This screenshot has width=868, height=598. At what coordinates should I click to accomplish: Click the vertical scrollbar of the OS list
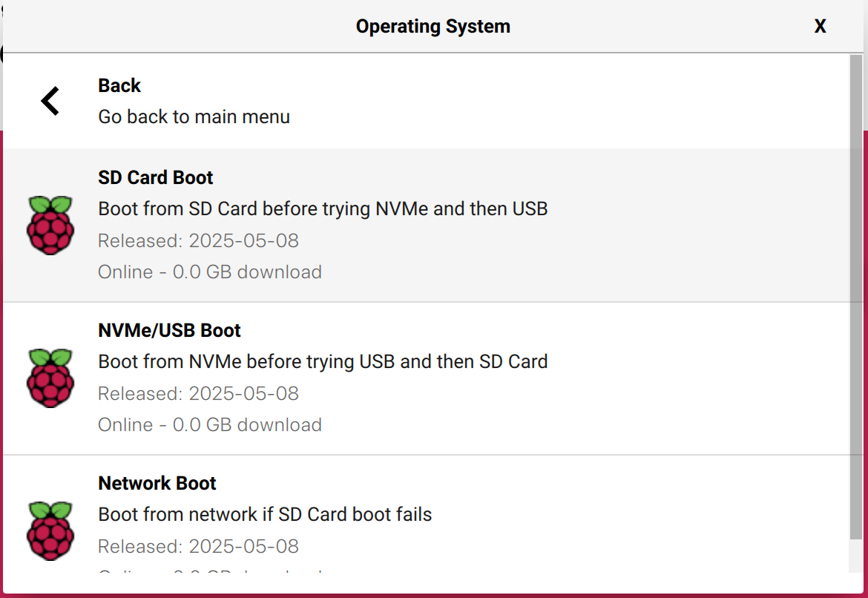coord(858,297)
